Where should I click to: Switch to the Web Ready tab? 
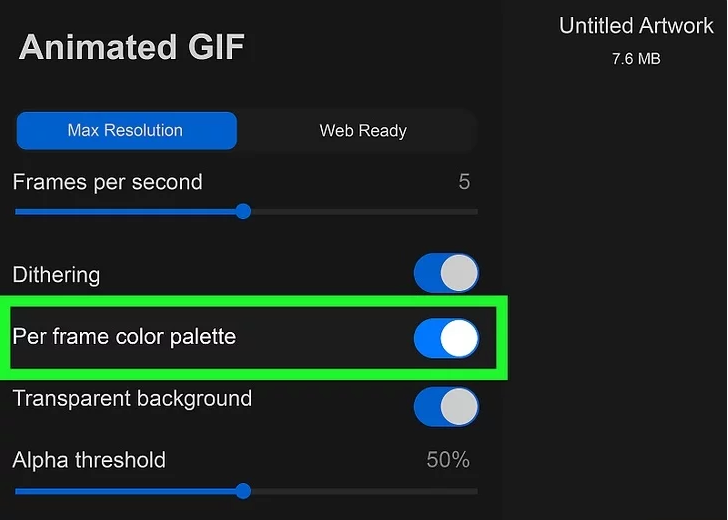point(362,130)
